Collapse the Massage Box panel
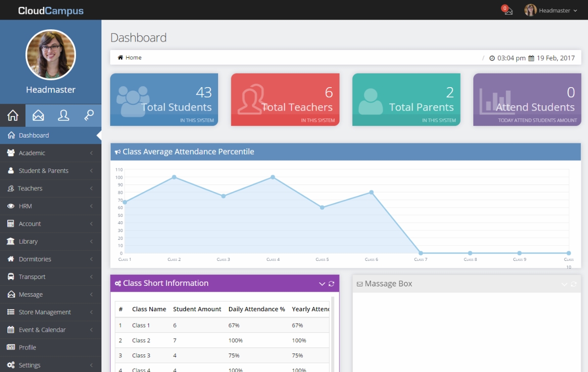 pyautogui.click(x=564, y=284)
